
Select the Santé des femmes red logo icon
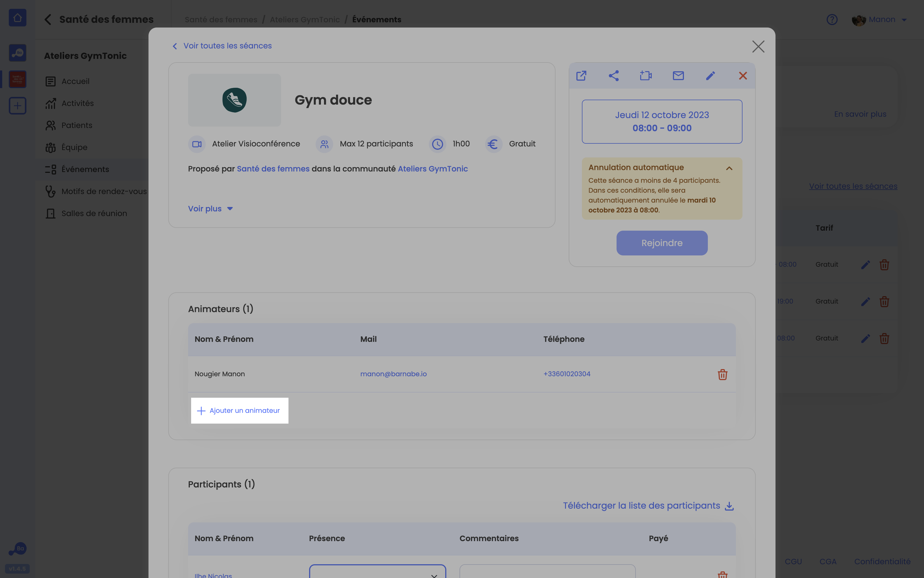click(x=18, y=79)
